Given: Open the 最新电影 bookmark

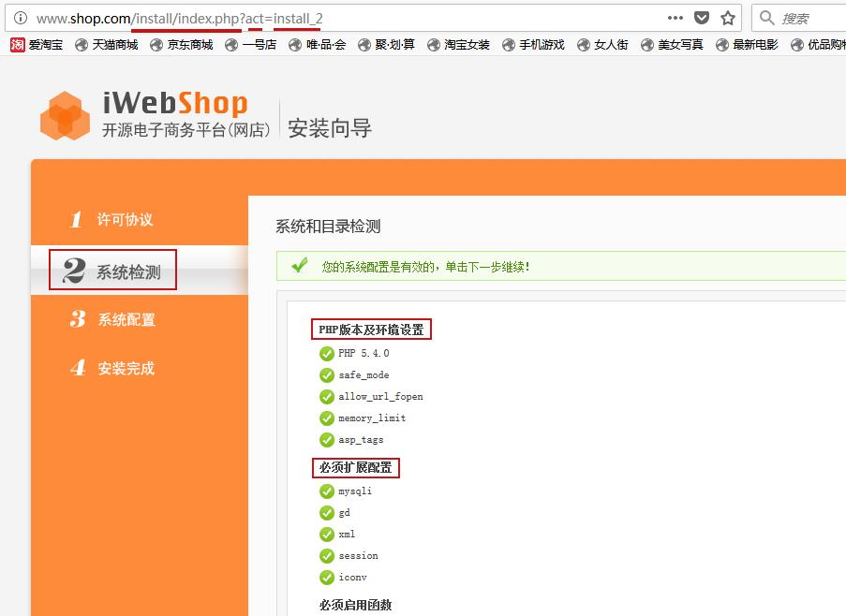Looking at the screenshot, I should [x=747, y=45].
